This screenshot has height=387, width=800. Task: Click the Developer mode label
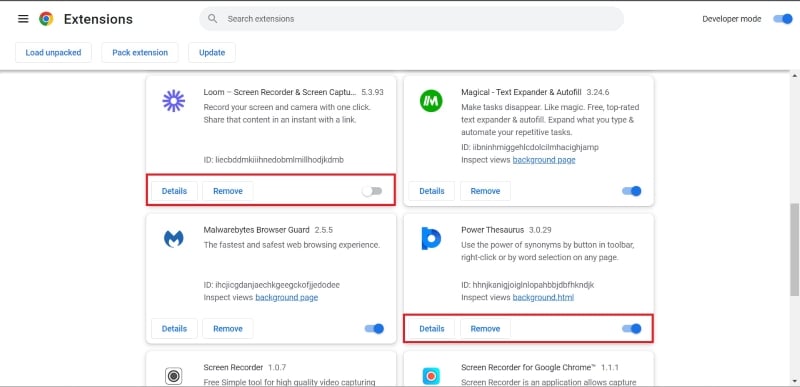732,19
